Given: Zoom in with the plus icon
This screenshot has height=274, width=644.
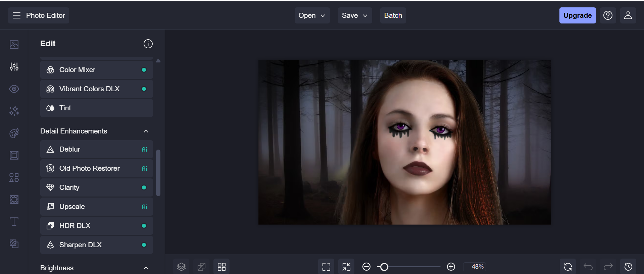Looking at the screenshot, I should pyautogui.click(x=451, y=267).
